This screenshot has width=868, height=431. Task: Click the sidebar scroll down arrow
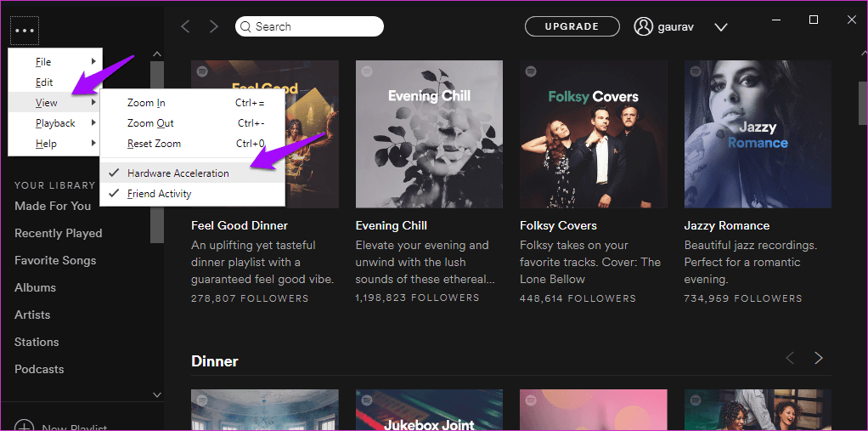point(157,395)
